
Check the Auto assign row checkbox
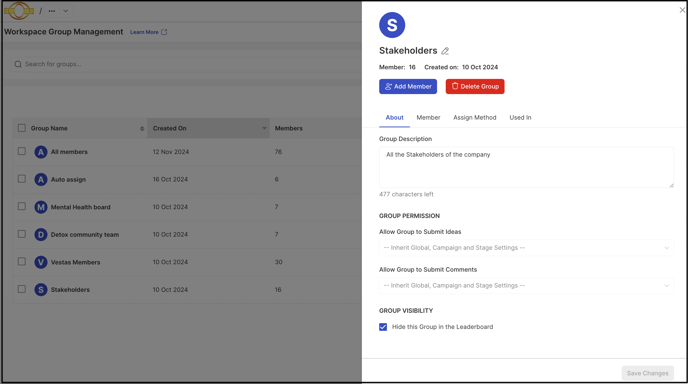(22, 179)
